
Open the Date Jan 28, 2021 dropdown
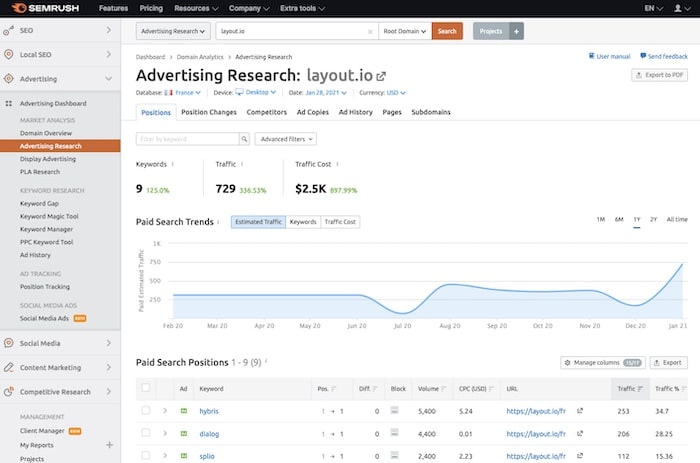326,93
